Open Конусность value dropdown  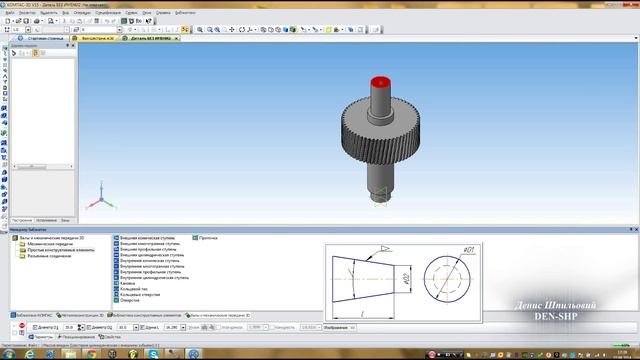coord(319,327)
